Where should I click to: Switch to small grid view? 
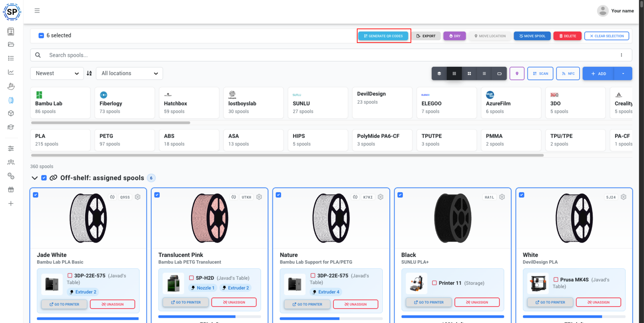454,74
